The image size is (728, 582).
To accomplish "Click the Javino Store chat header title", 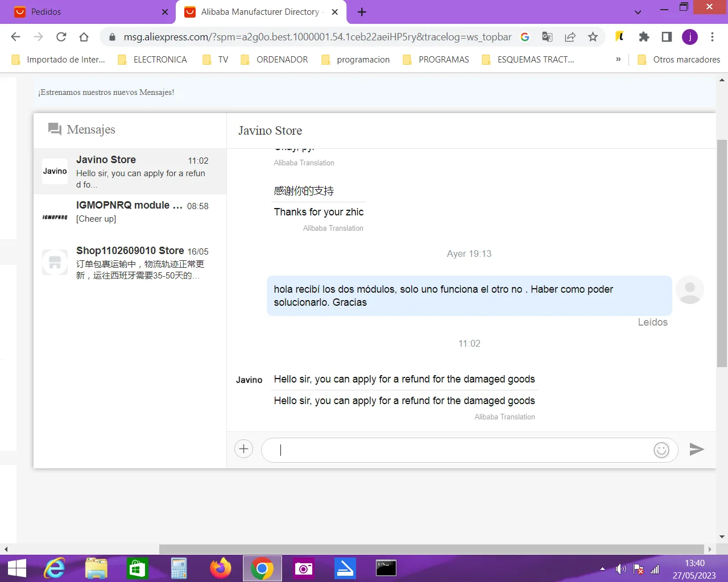I will click(x=270, y=131).
